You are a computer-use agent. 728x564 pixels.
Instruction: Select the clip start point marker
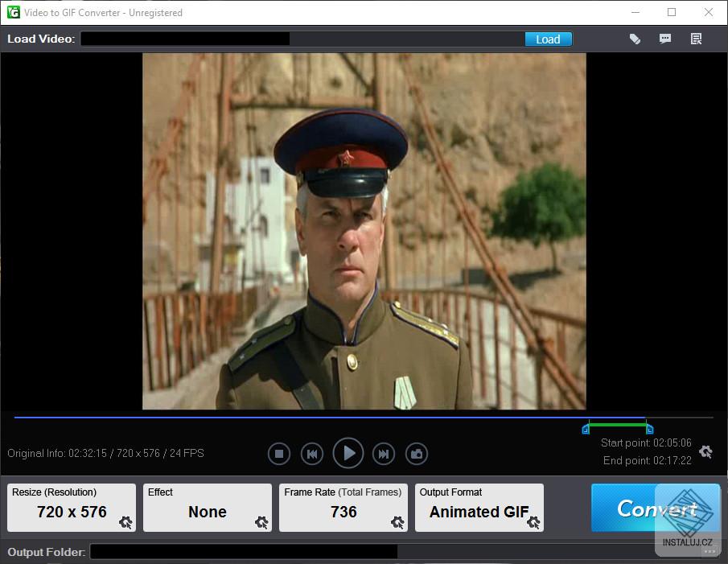coord(586,429)
